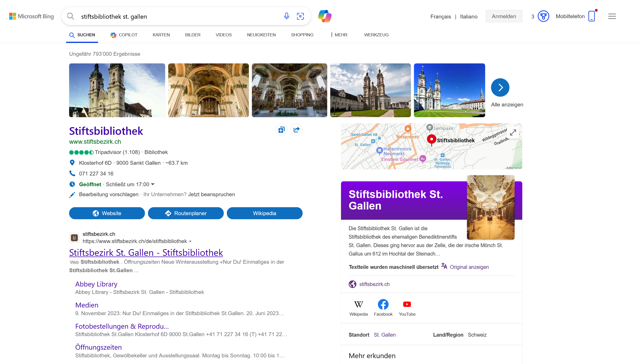The width and height of the screenshot is (639, 364).
Task: Expand the map to full size
Action: (x=513, y=133)
